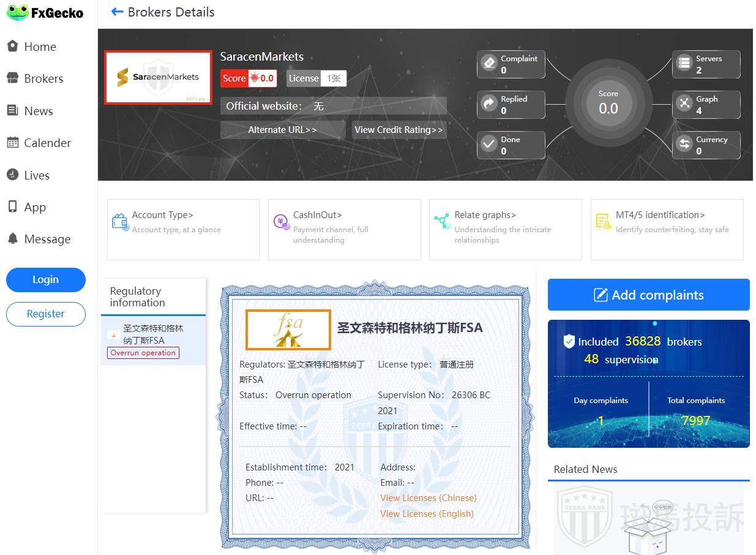
Task: Open News in the sidebar
Action: tap(38, 111)
